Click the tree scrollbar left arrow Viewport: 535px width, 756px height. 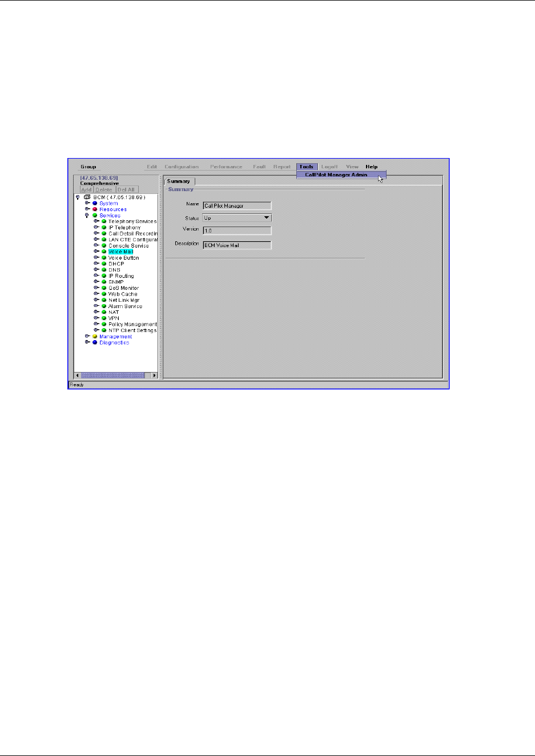click(78, 375)
